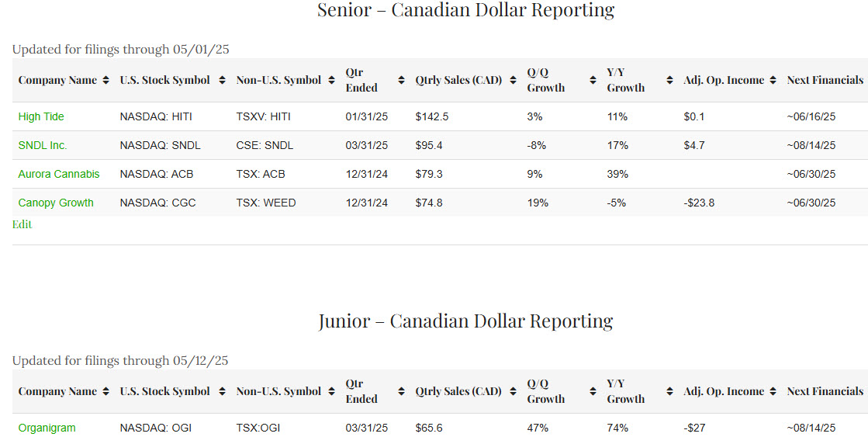Sort Junior table by Adj. Op. Income arrows

[773, 391]
